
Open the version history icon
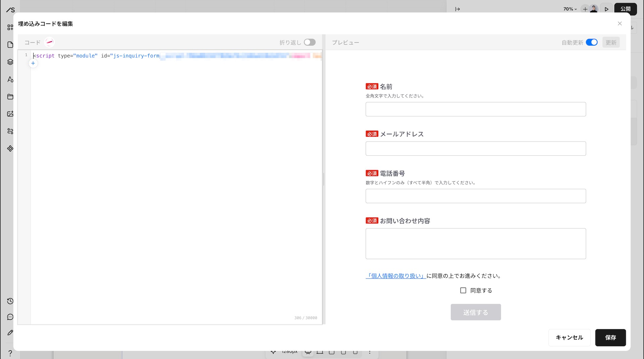pos(10,301)
